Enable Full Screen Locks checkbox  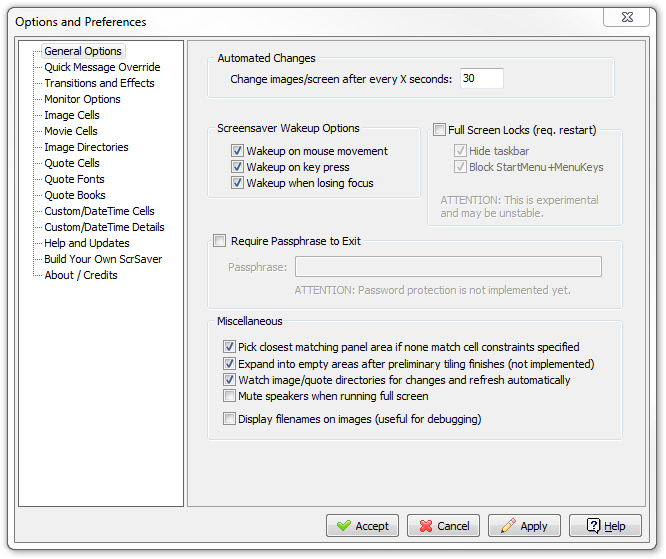[x=439, y=129]
